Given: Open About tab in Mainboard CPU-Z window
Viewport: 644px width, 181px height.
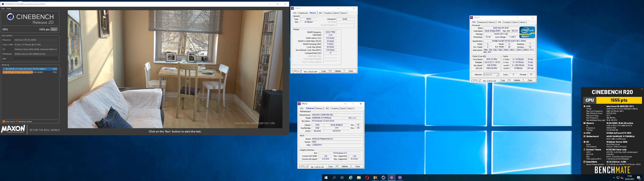Looking at the screenshot, I should (x=350, y=108).
